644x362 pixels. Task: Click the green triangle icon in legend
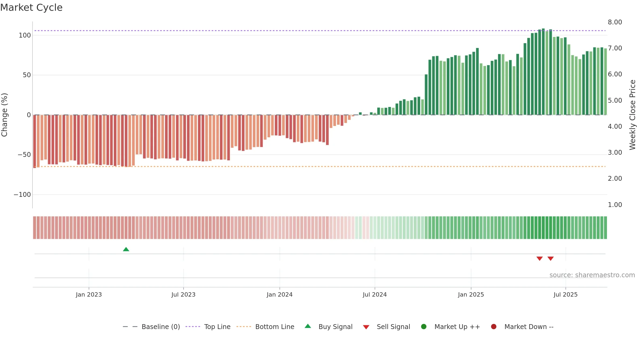coord(308,326)
